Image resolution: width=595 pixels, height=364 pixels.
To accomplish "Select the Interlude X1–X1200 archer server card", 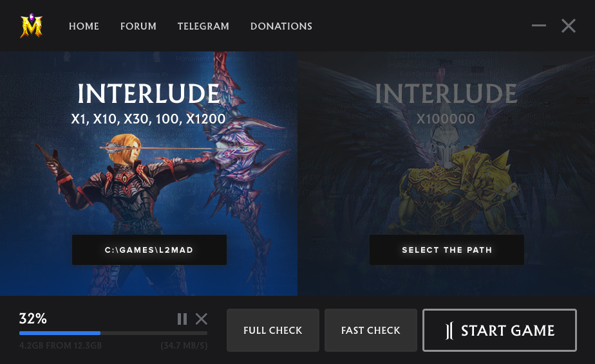I will 149,173.
